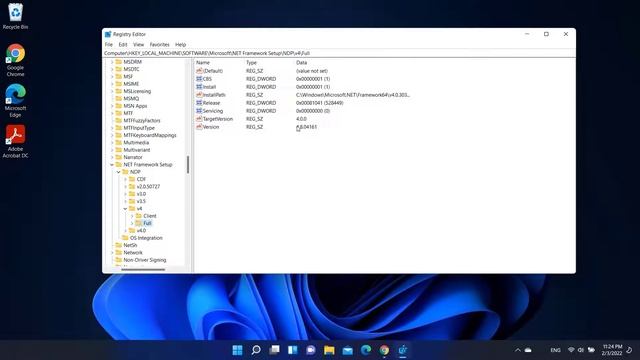
Task: Collapse the v4 key
Action: 125,209
